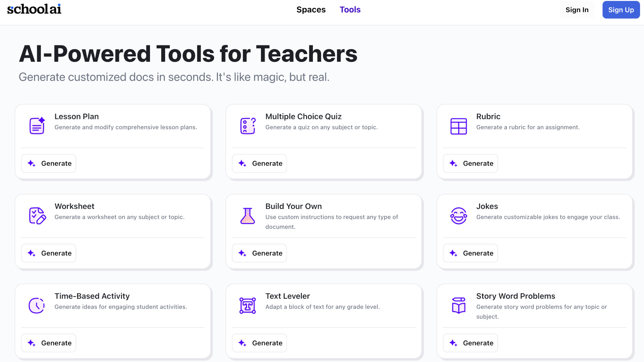Click 'Generate a worksheet on any subject' description
644x362 pixels.
point(119,217)
